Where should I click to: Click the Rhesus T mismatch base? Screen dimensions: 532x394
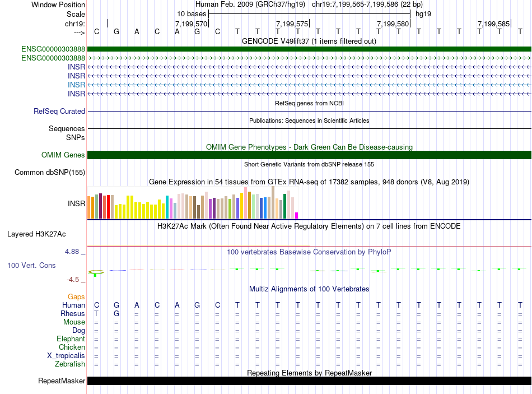click(x=96, y=314)
